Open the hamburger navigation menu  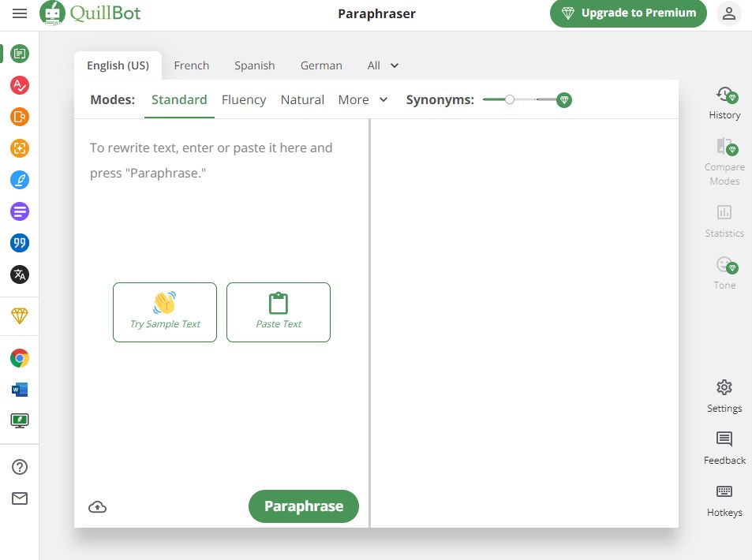pyautogui.click(x=20, y=13)
